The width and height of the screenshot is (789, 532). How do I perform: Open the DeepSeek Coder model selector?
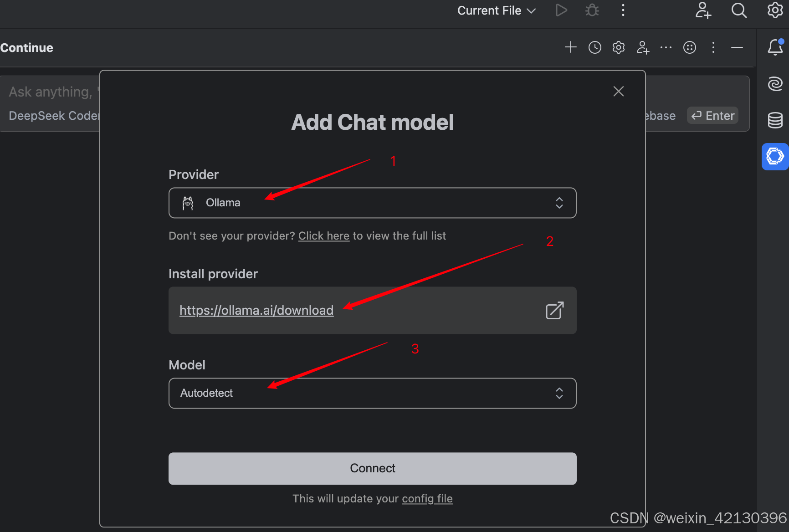coord(54,116)
